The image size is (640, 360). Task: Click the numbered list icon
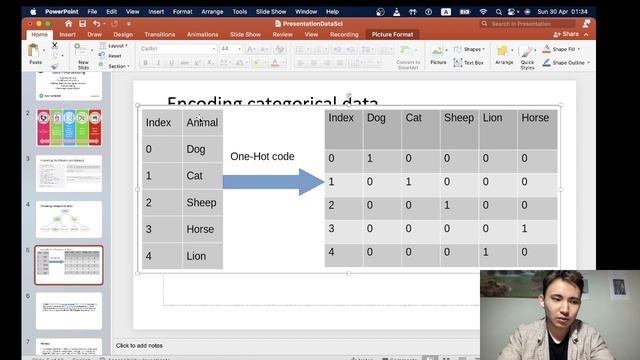click(318, 49)
